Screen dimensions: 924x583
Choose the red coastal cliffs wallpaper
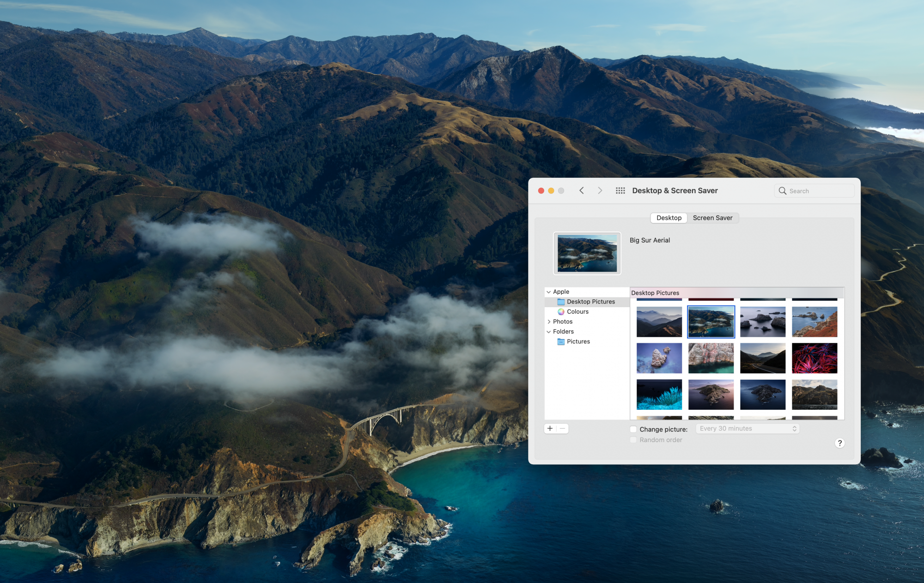point(815,322)
